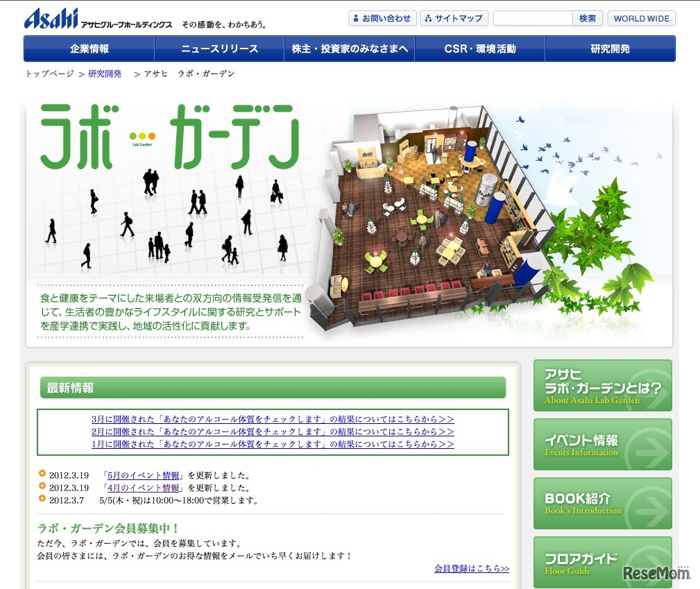700x589 pixels.
Task: Open アサヒ ラボ・ガーデンとは? About banner
Action: click(603, 385)
